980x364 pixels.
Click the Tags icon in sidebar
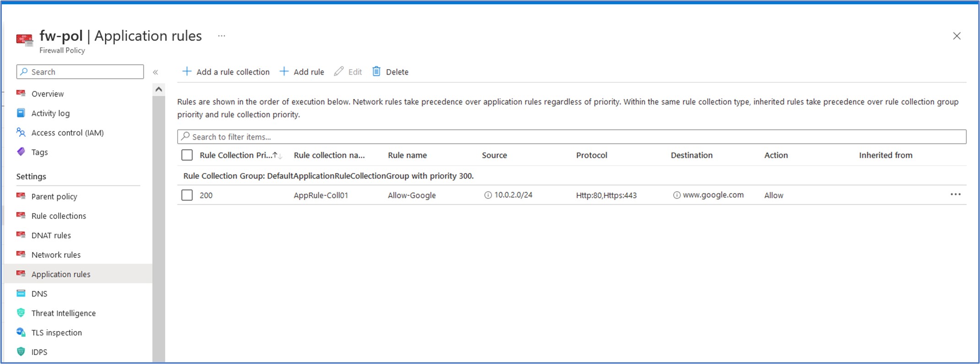point(21,152)
